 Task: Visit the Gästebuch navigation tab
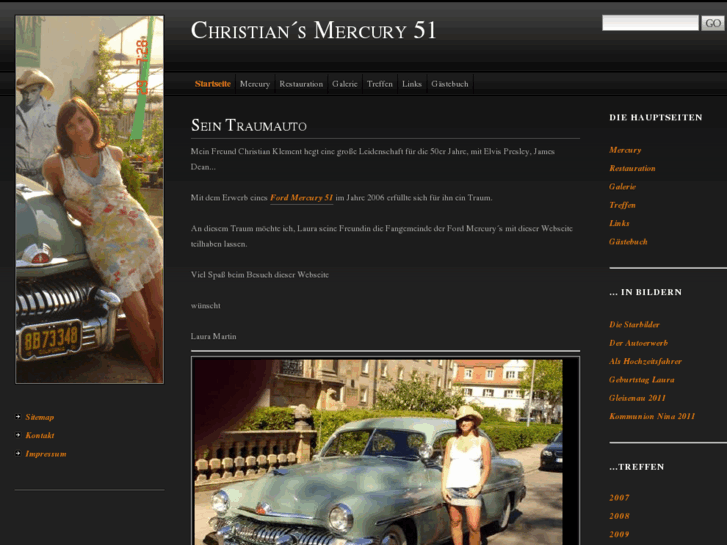tap(450, 84)
